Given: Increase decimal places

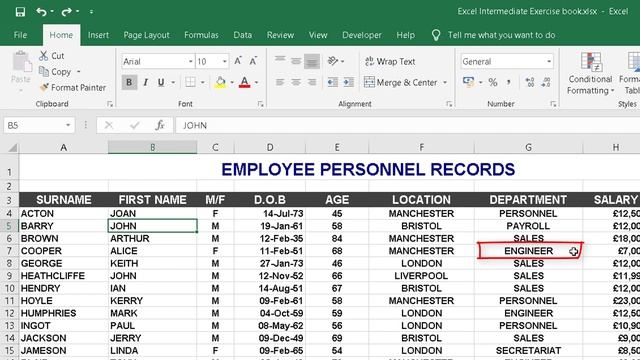Looking at the screenshot, I should click(530, 82).
